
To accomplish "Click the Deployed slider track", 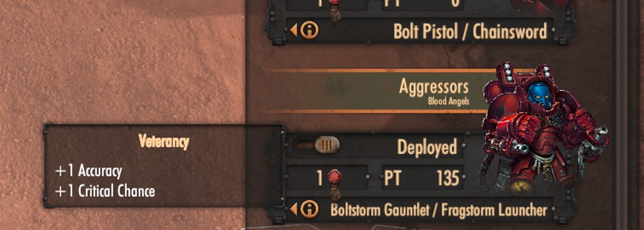I will pyautogui.click(x=316, y=146).
